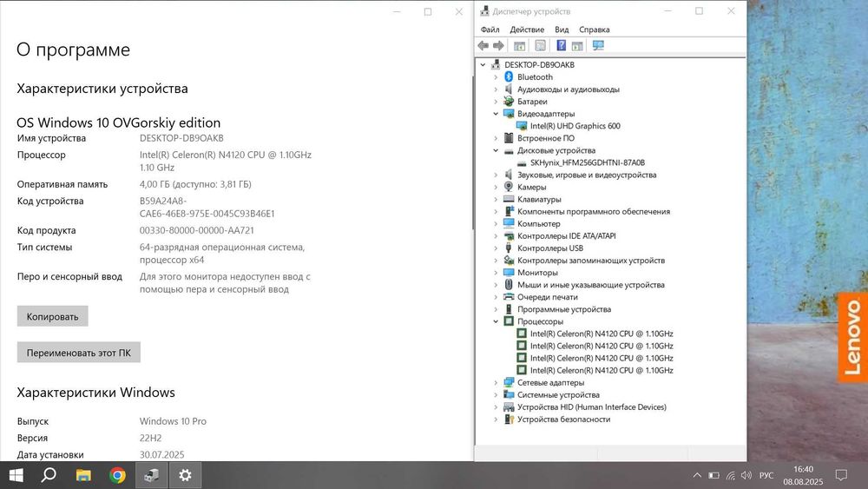
Task: Open the Действие menu
Action: pyautogui.click(x=527, y=30)
